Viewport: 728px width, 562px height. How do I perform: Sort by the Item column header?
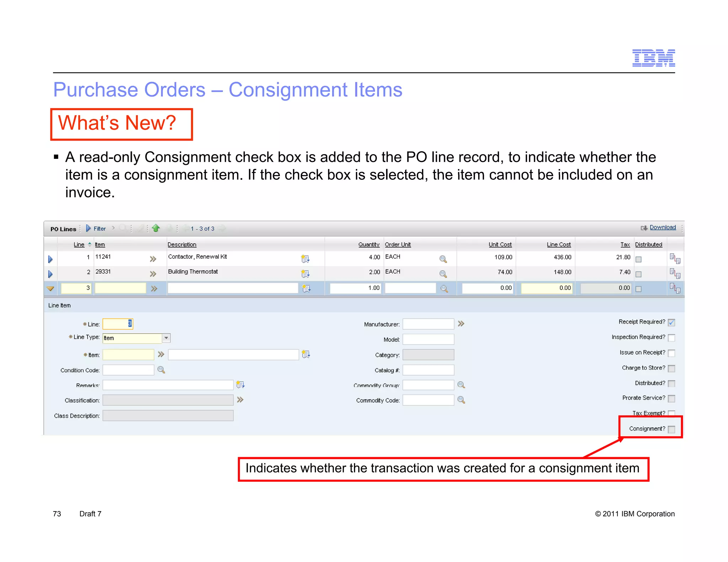pyautogui.click(x=100, y=244)
